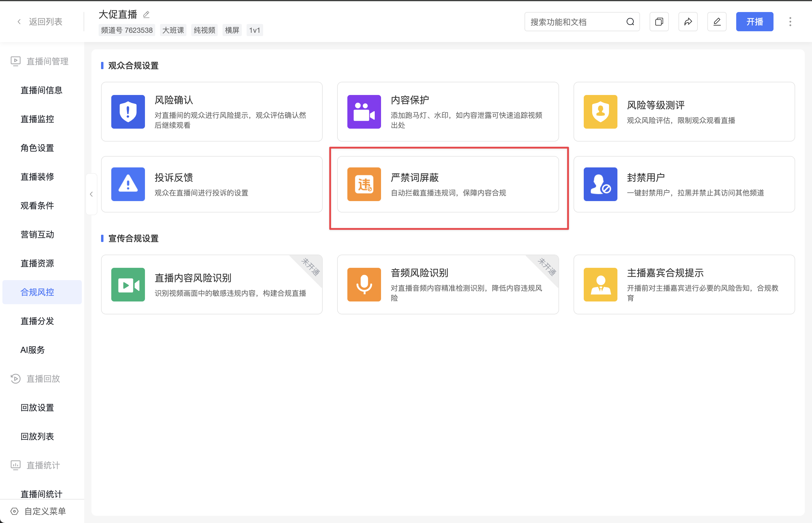Click the edit pen icon in the top toolbar
The width and height of the screenshot is (812, 523).
[717, 22]
